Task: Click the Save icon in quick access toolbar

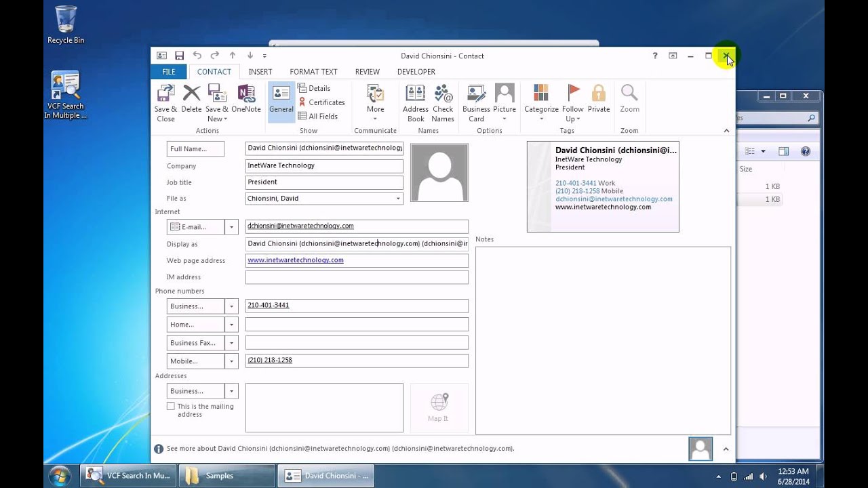Action: (x=179, y=56)
